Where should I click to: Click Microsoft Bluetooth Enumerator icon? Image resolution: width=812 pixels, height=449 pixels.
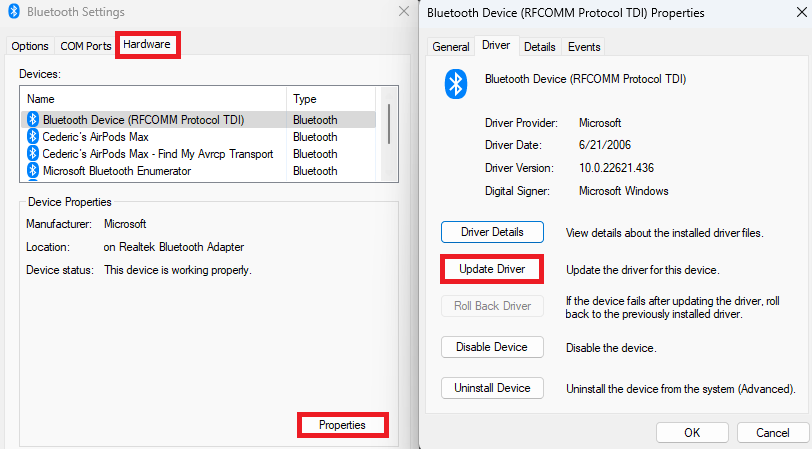pos(33,171)
